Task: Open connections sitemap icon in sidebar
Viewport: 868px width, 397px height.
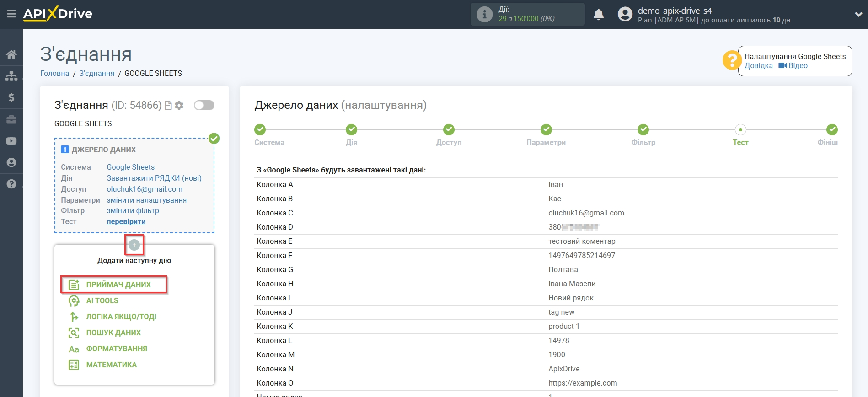Action: point(11,76)
